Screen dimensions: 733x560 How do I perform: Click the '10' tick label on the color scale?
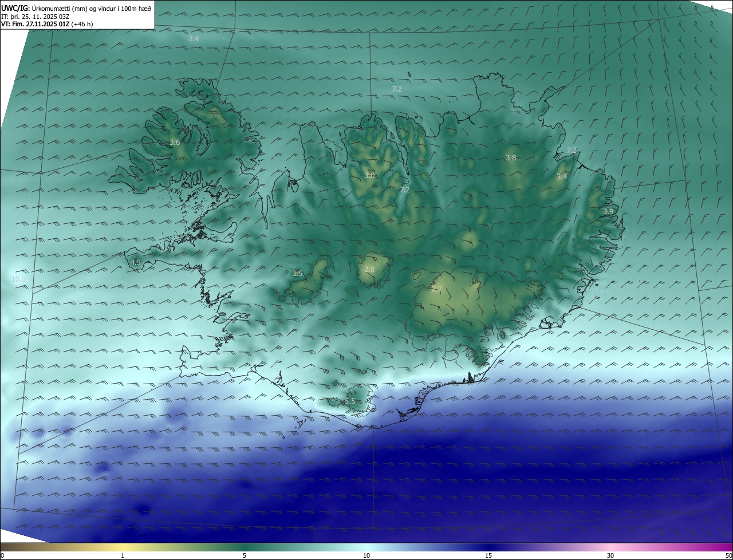pos(366,555)
